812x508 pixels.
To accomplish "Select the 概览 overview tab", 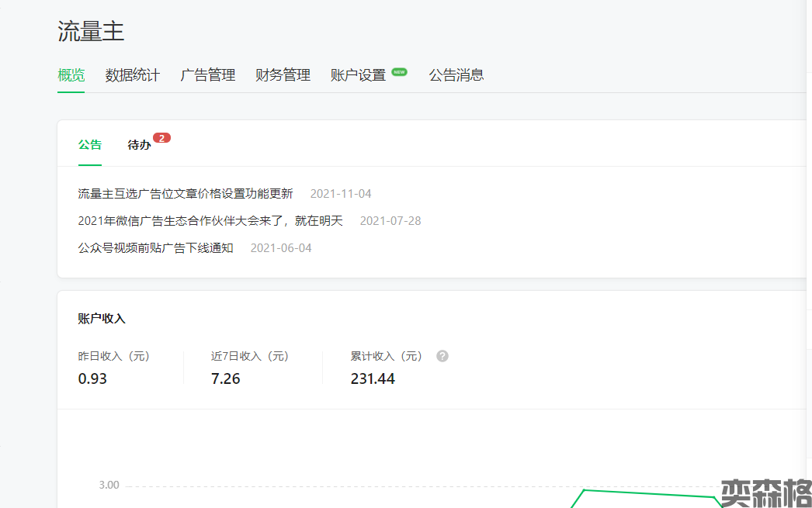I will [71, 75].
